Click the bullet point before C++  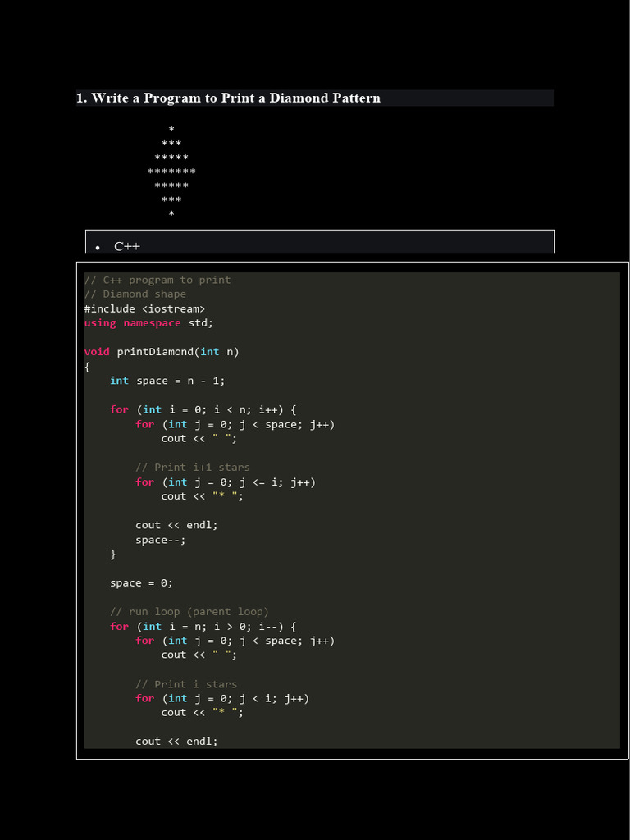point(98,248)
